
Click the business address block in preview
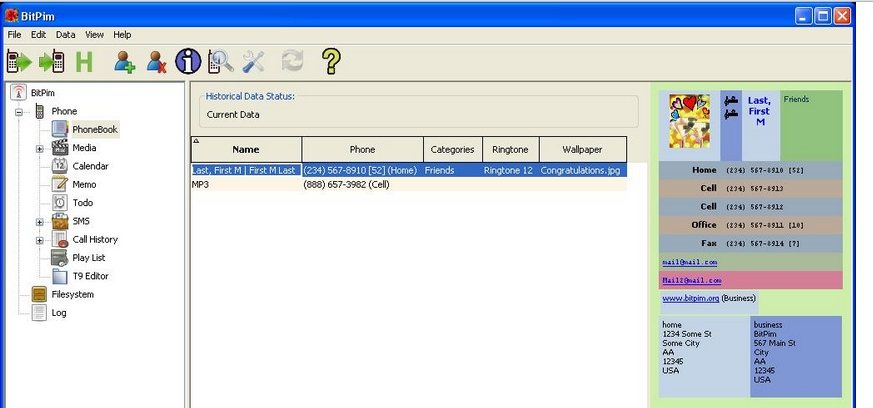coord(796,356)
